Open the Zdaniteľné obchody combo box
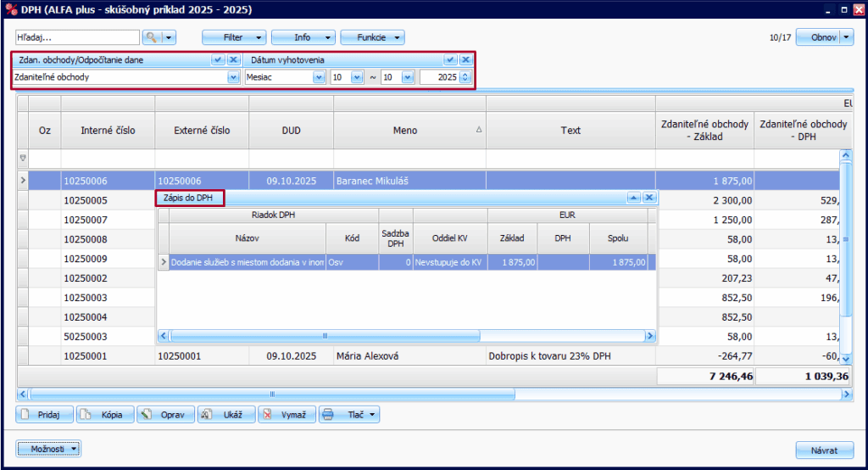Screen dimensions: 868x470 233,77
